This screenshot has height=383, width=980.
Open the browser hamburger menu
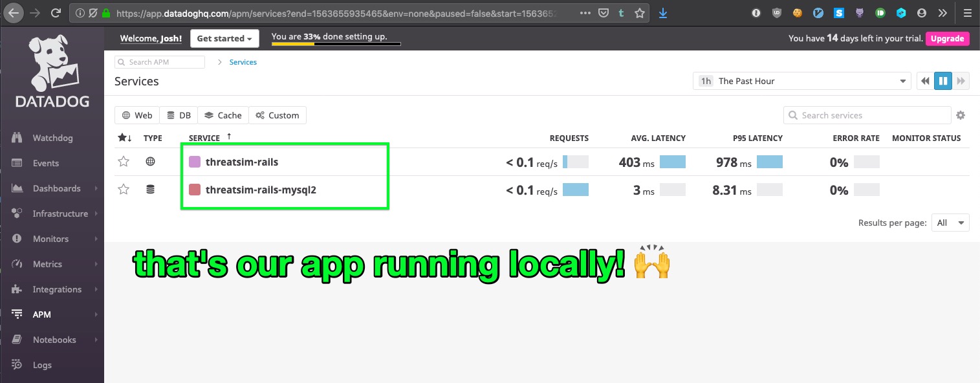pyautogui.click(x=967, y=12)
